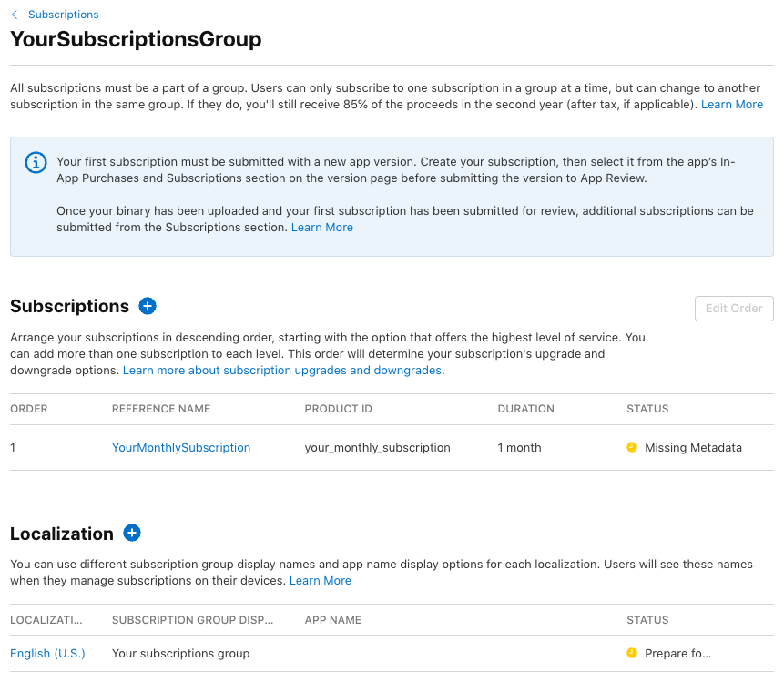The width and height of the screenshot is (784, 682).
Task: Click the yellow warning icon in the Localization row
Action: click(631, 653)
